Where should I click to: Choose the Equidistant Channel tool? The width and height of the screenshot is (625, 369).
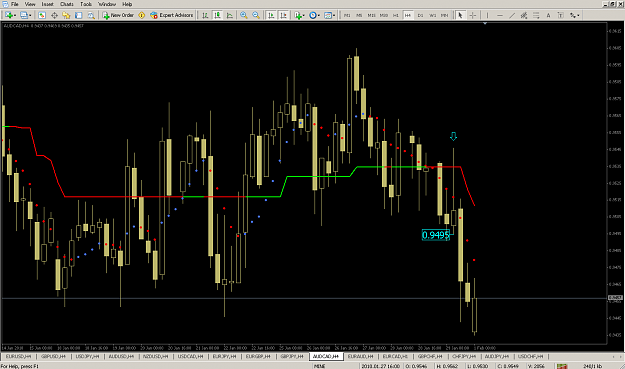(524, 15)
